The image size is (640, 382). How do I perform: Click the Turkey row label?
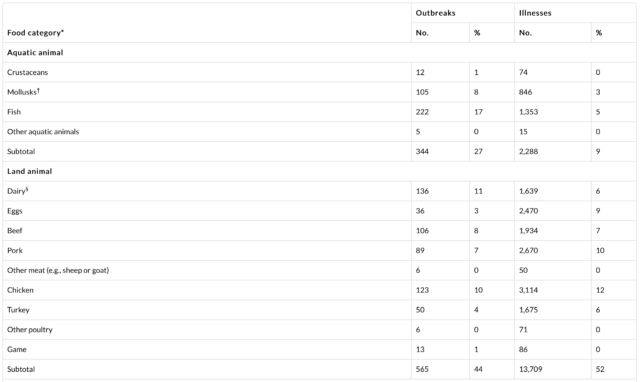click(18, 310)
